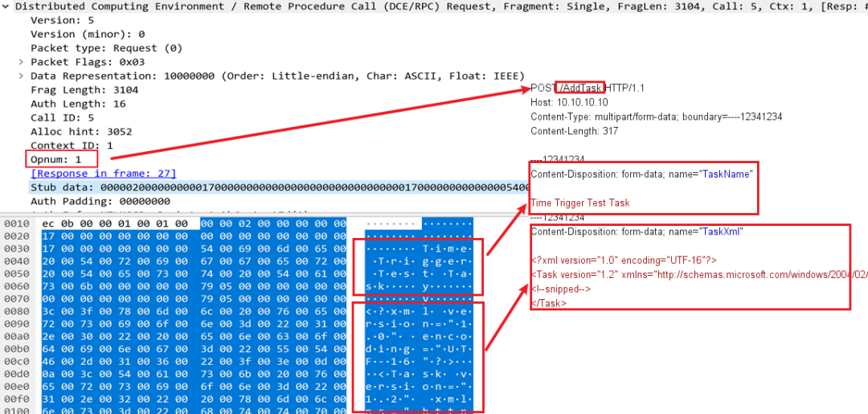Expand the Data Representation field
This screenshot has width=868, height=414.
click(x=22, y=76)
